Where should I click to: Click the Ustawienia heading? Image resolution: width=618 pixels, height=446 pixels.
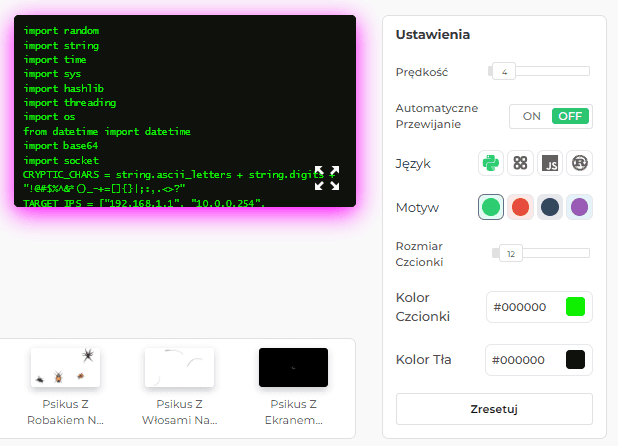click(x=433, y=35)
